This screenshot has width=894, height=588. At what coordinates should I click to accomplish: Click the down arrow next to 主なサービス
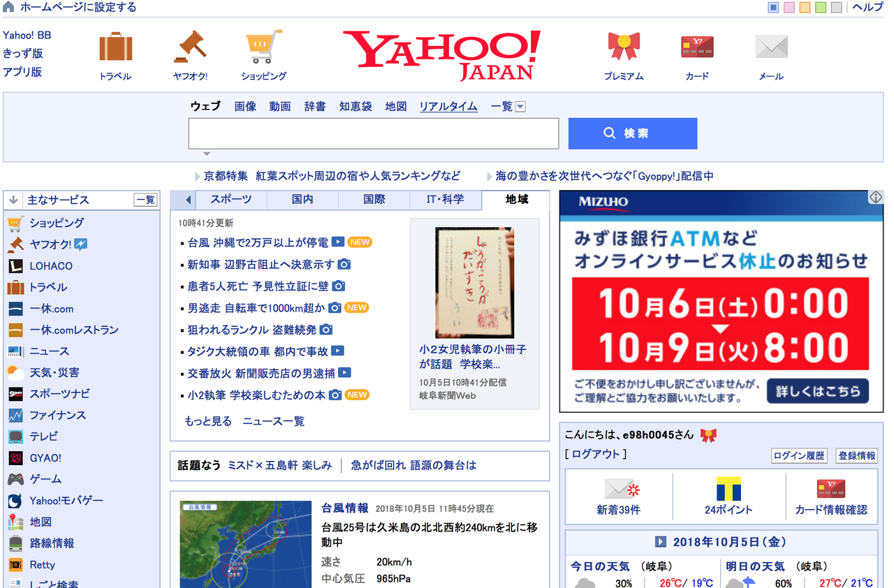point(13,200)
